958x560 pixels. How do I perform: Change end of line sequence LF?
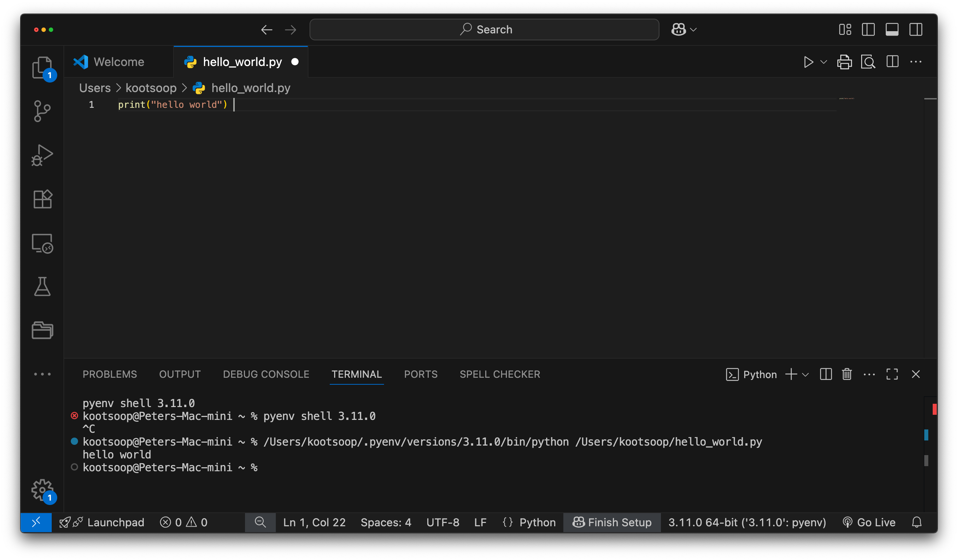pos(480,523)
